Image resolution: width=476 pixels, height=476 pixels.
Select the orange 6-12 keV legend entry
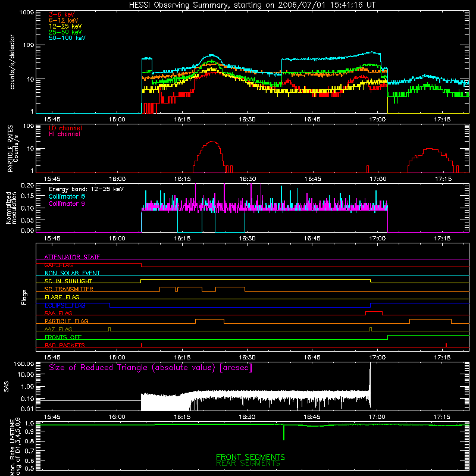64,20
